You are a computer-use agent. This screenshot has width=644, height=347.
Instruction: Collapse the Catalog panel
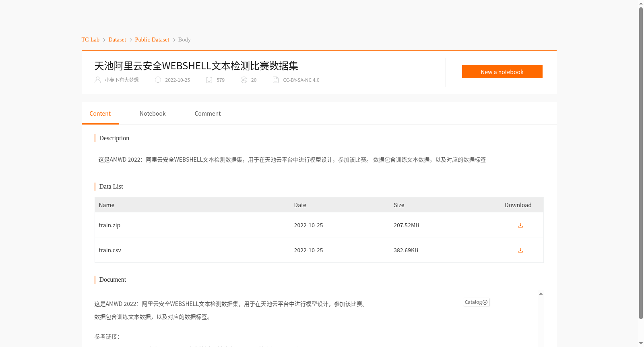coord(477,302)
